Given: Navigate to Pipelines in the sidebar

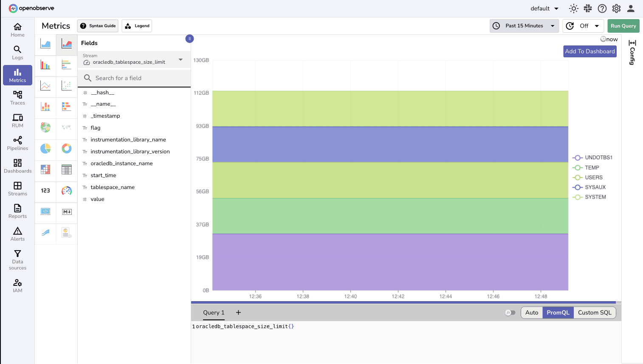Looking at the screenshot, I should click(x=17, y=143).
